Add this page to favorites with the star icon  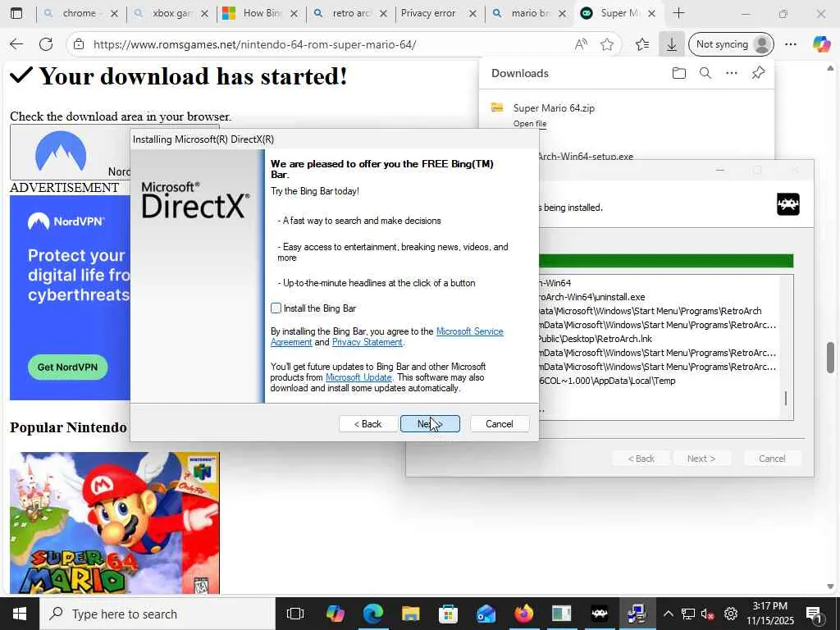tap(606, 44)
